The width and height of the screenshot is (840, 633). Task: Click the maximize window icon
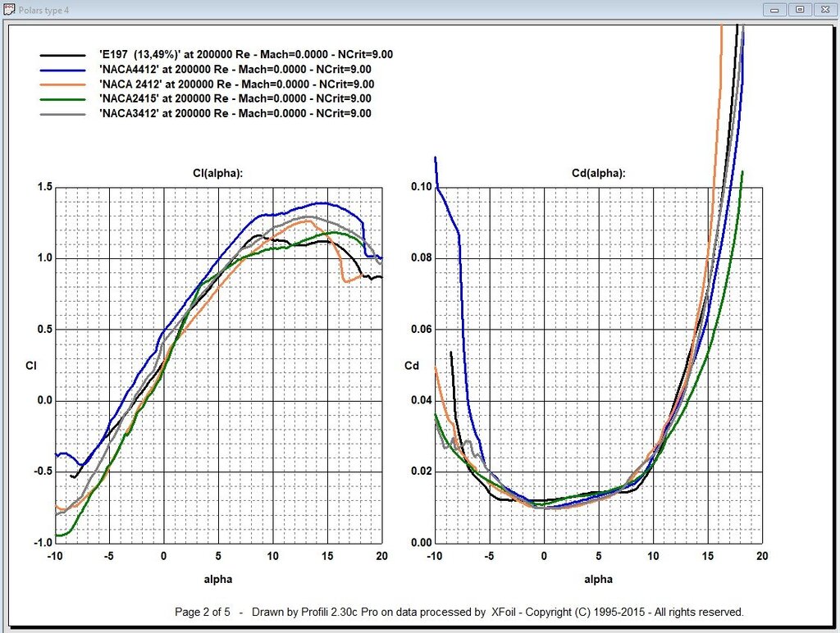[x=799, y=9]
